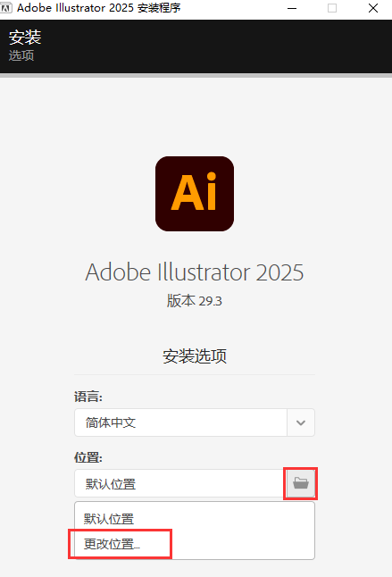
Task: Click the orange Ai Illustrator logo
Action: 195,194
